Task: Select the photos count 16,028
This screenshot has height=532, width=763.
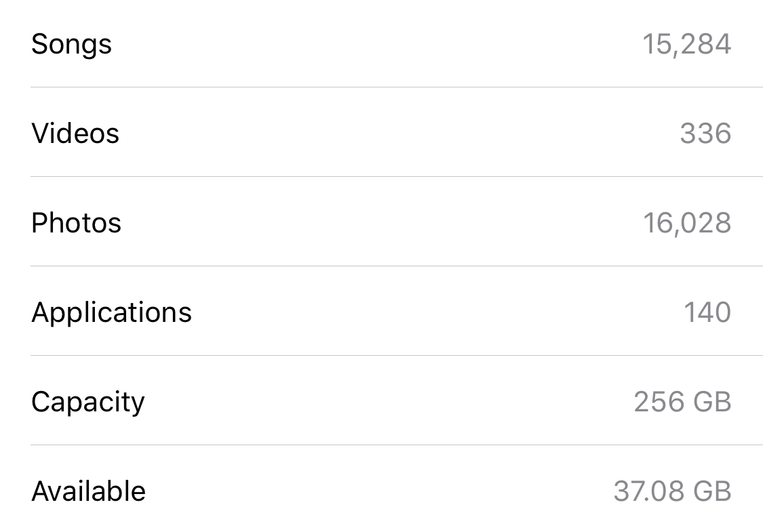Action: [x=687, y=223]
